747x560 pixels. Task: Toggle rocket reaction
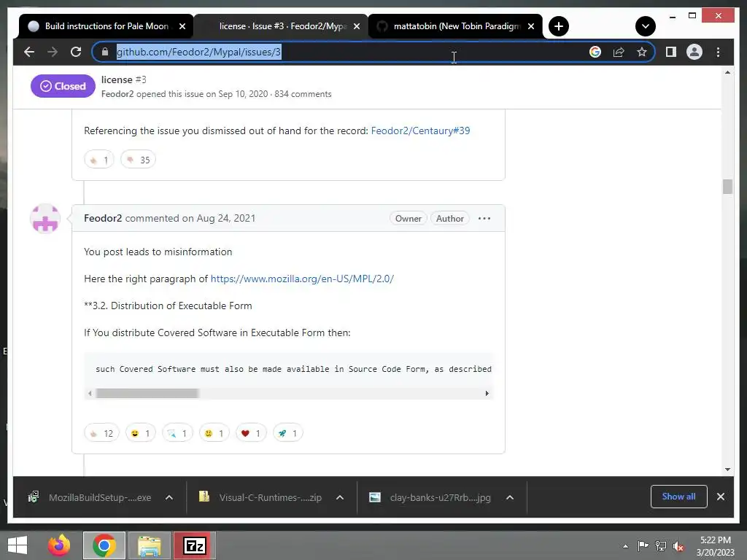[x=287, y=433]
